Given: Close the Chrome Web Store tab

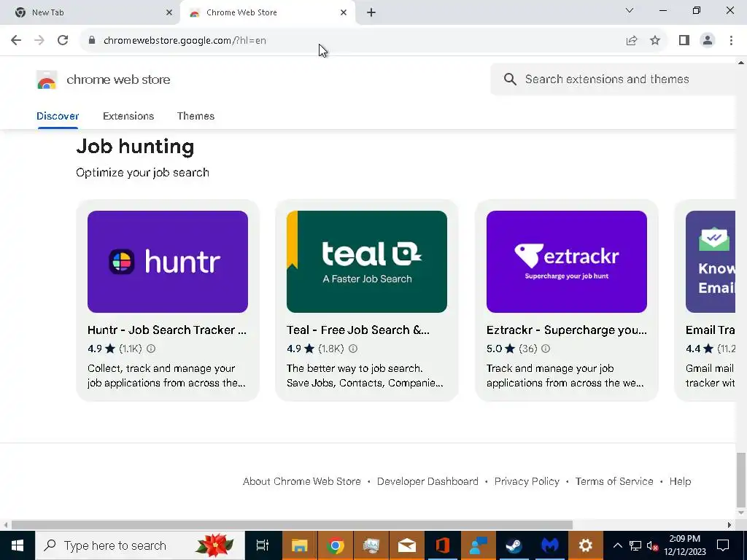Looking at the screenshot, I should coord(344,13).
